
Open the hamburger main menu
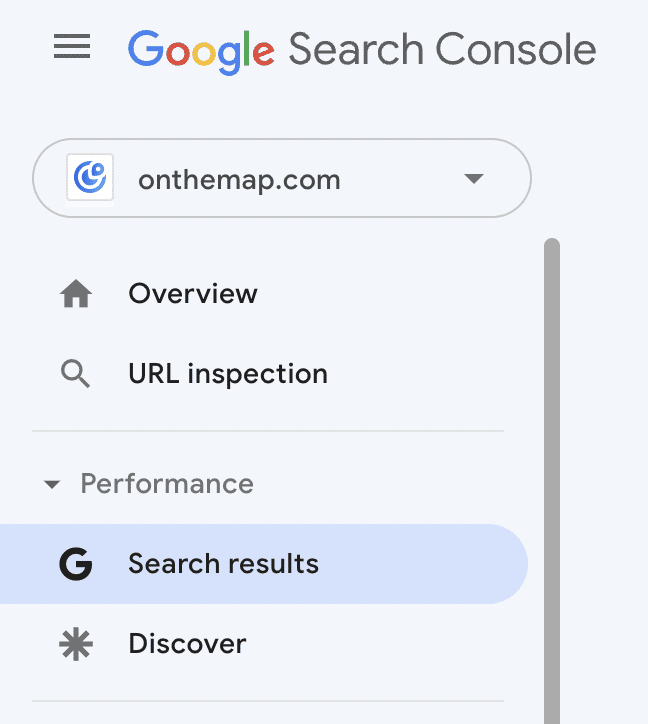pos(72,47)
